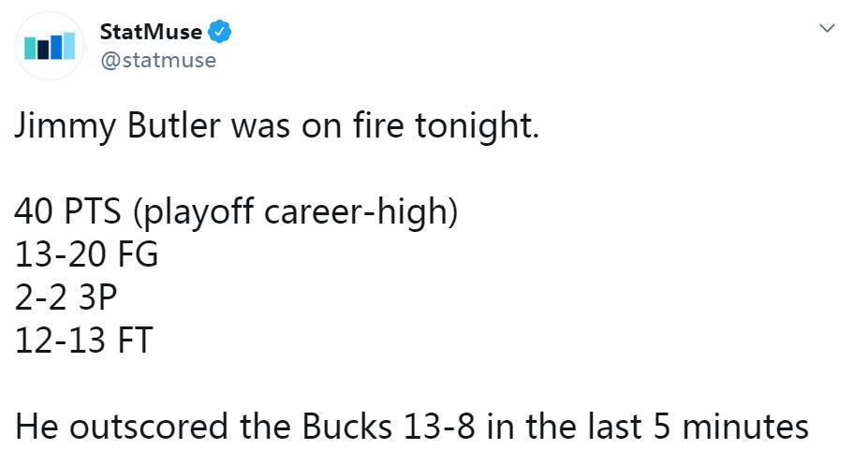Select the '2-2 3P' stat line
The width and height of the screenshot is (868, 464).
pyautogui.click(x=66, y=297)
